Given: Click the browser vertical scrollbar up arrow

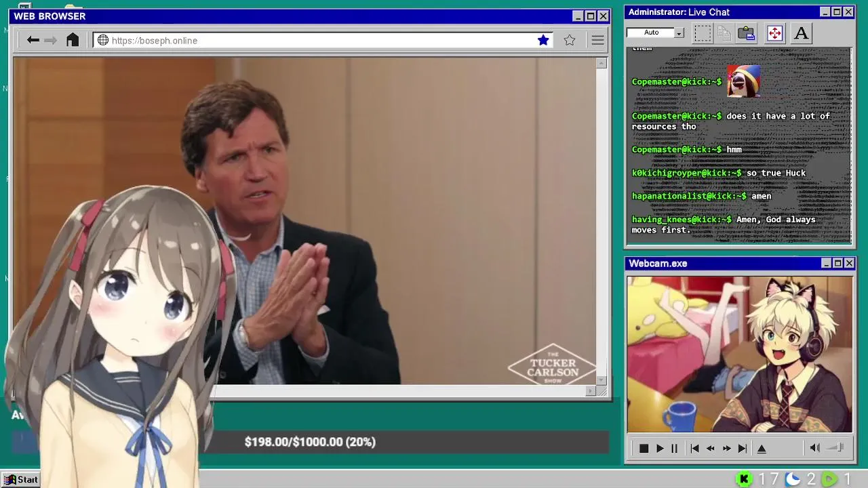Looking at the screenshot, I should [x=601, y=63].
